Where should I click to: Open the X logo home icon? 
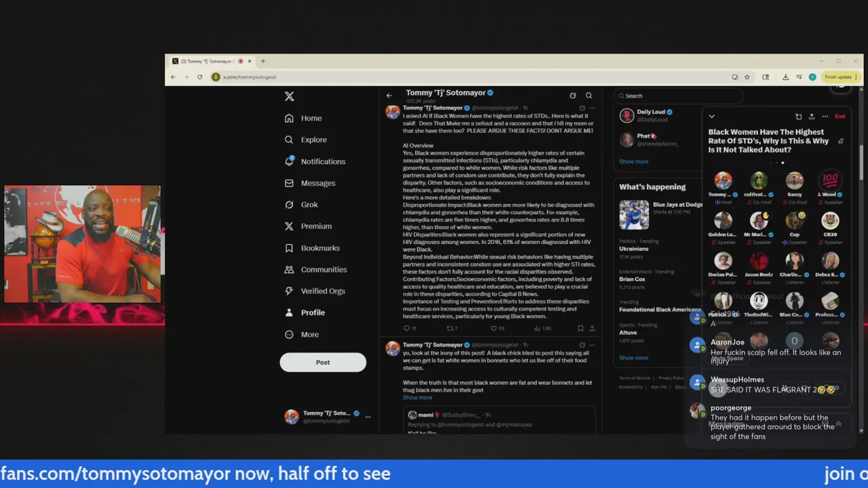click(x=290, y=96)
